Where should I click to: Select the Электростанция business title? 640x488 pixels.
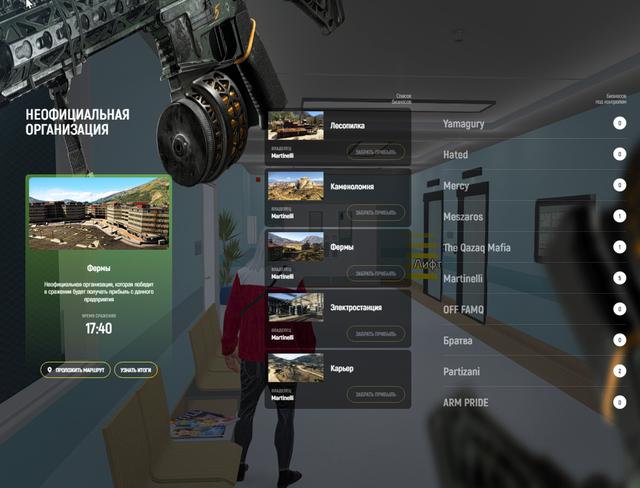point(356,308)
